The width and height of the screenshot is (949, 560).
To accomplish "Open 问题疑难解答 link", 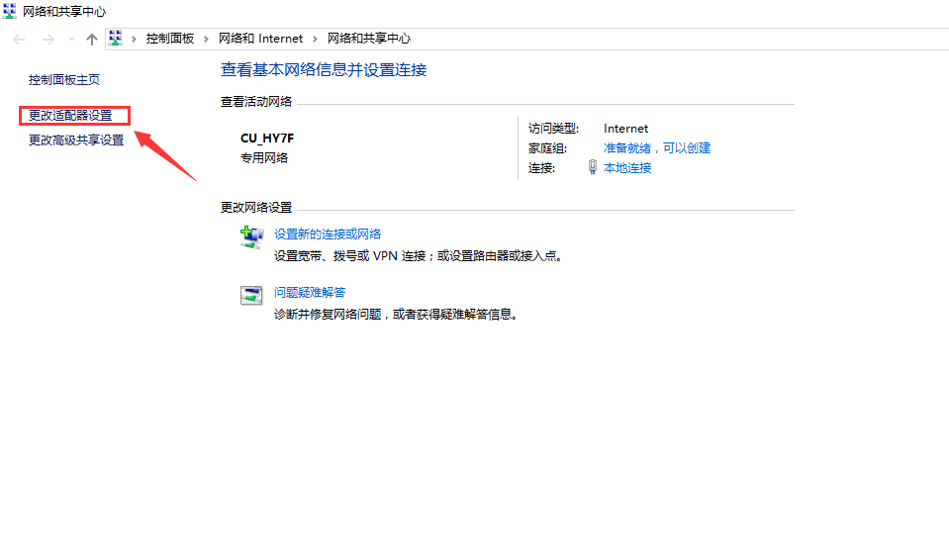I will pos(310,293).
